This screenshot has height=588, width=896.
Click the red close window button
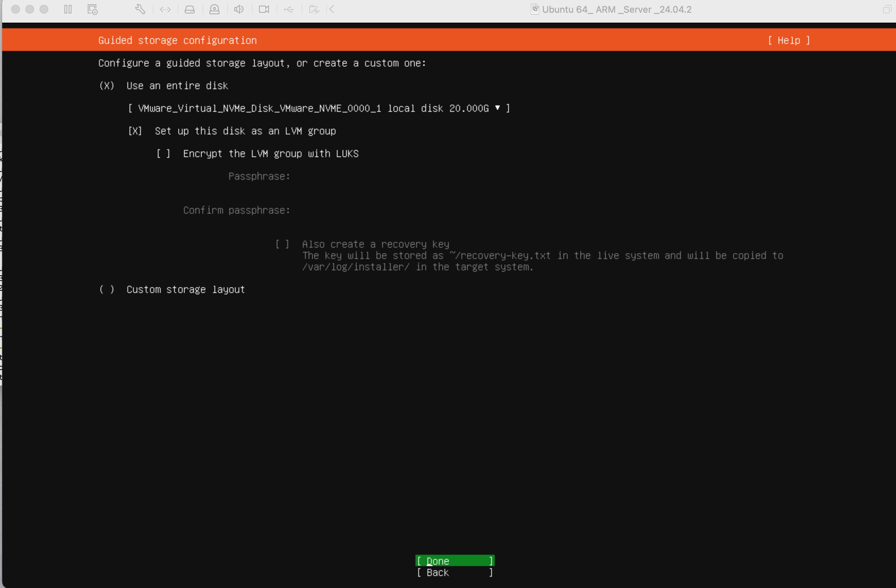16,10
